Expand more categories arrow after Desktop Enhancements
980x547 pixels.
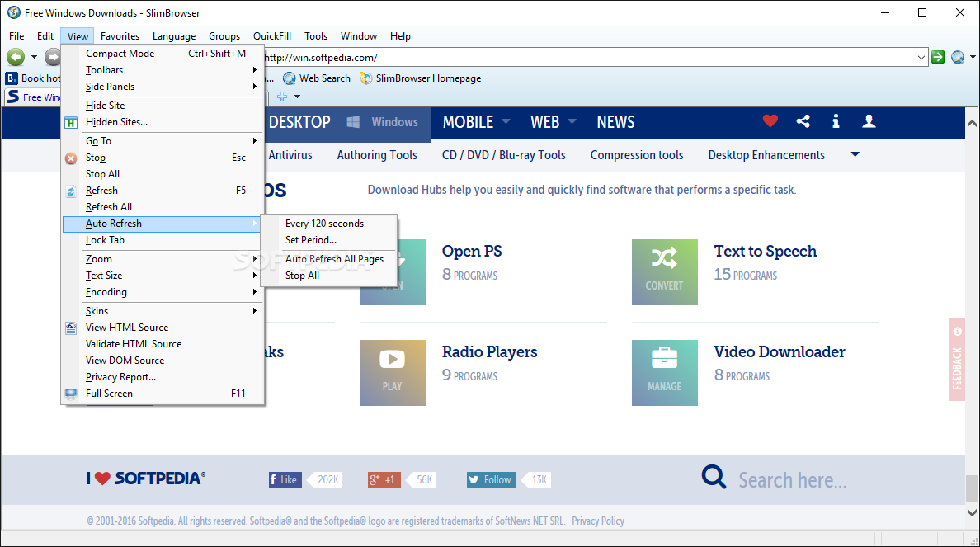coord(855,154)
